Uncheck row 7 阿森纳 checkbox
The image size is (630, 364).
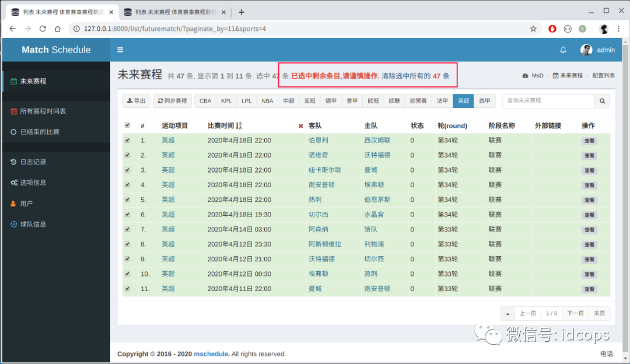(x=127, y=229)
